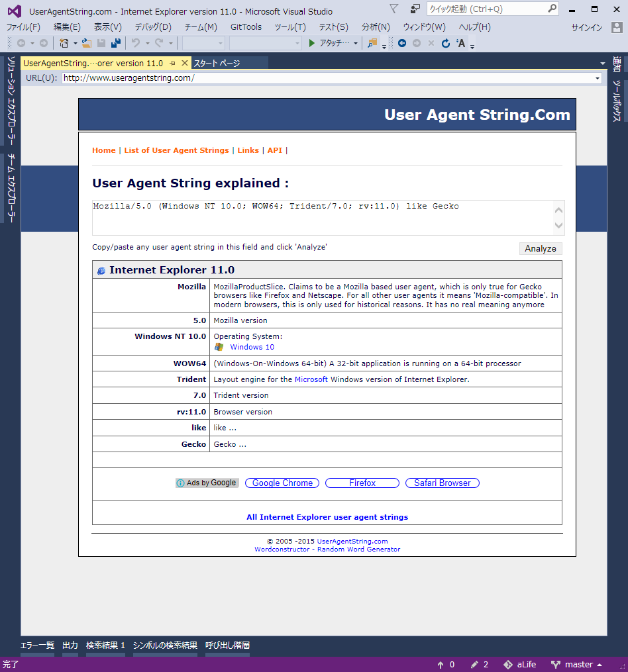628x672 pixels.
Task: Click the find in files icon
Action: (x=372, y=43)
